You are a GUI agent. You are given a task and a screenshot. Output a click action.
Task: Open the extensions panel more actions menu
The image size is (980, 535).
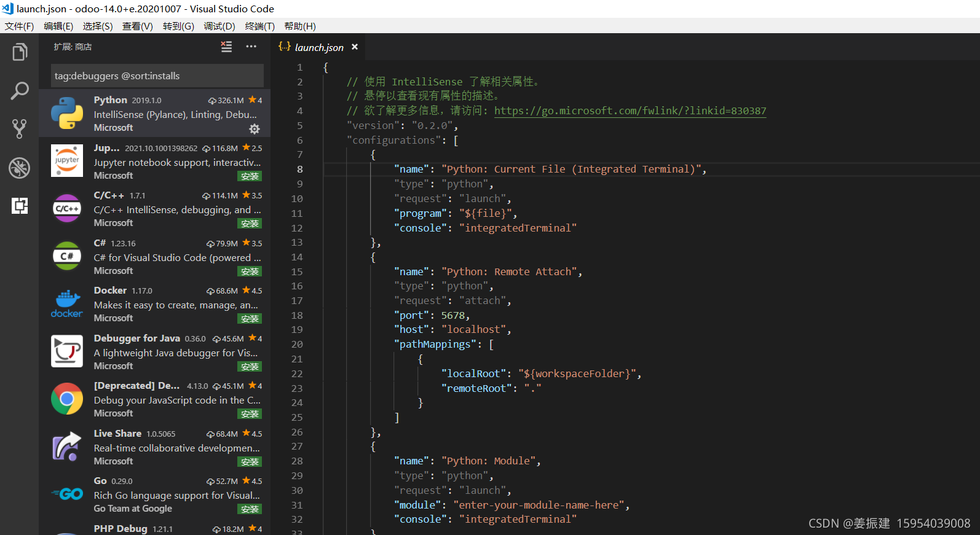point(251,47)
